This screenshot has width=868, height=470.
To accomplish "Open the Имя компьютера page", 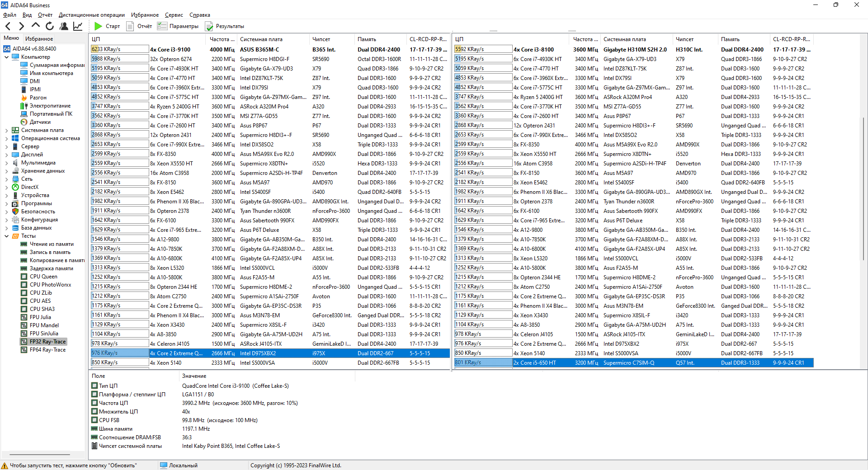I will tap(47, 73).
